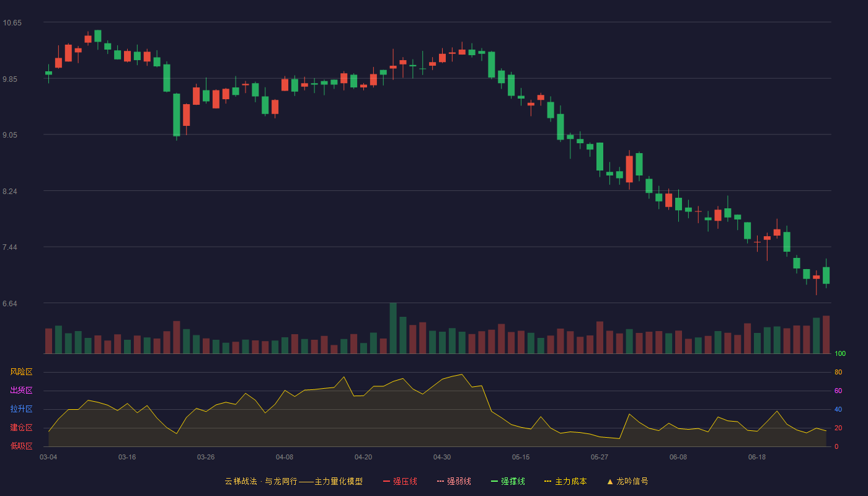Click the green 100 indicator scale label
Image resolution: width=868 pixels, height=496 pixels.
(840, 354)
